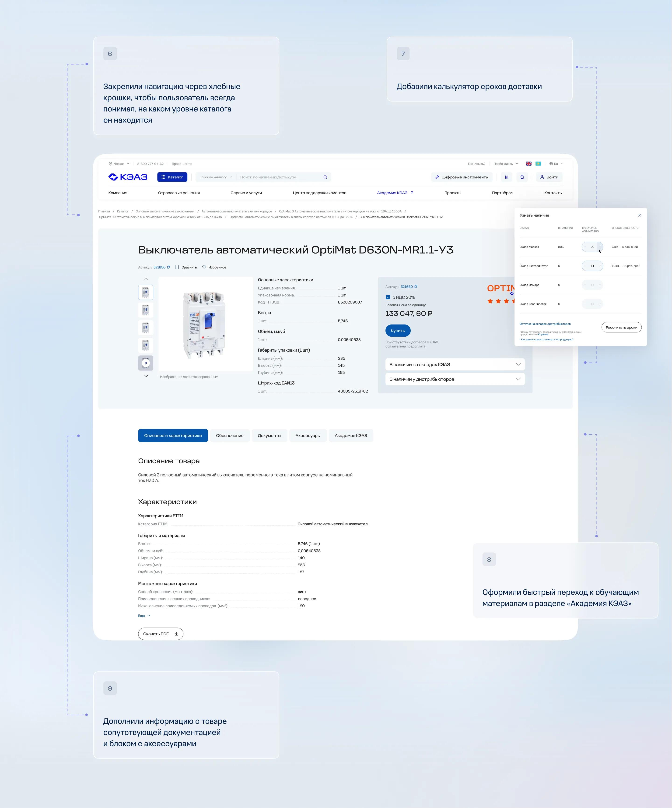The width and height of the screenshot is (672, 808).
Task: Increase quantity for Склад Москва
Action: 600,247
